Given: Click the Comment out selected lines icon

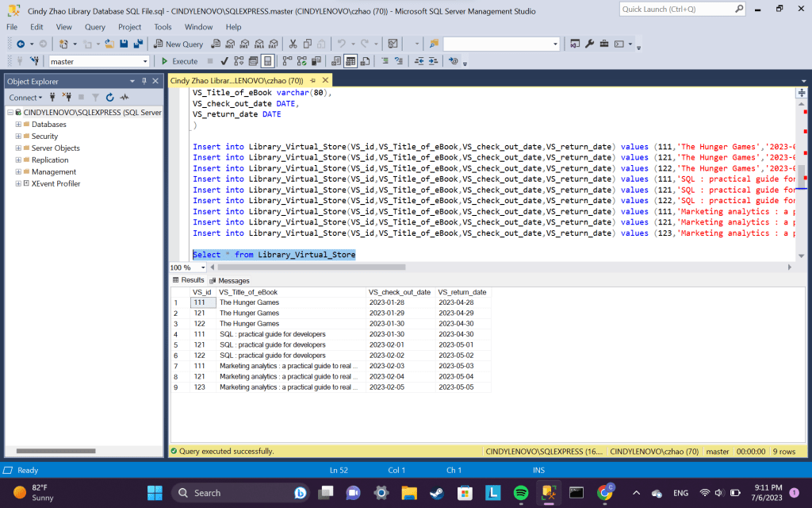Looking at the screenshot, I should (x=385, y=61).
